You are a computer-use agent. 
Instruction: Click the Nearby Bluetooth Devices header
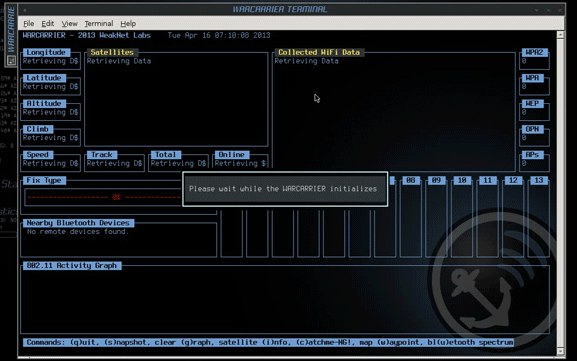[x=78, y=223]
